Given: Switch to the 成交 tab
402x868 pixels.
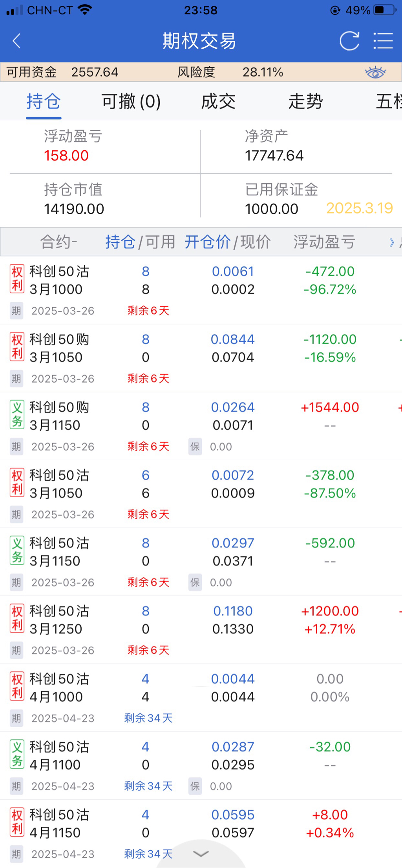Looking at the screenshot, I should [x=218, y=102].
